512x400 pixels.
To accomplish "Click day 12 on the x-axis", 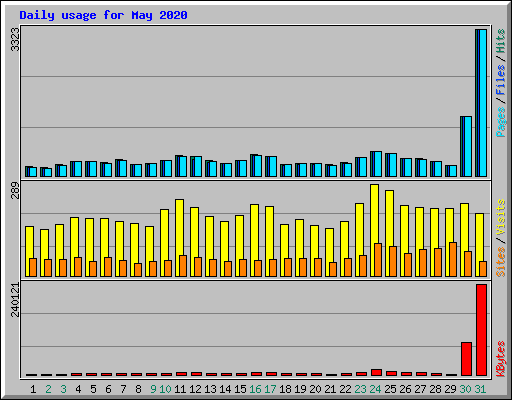I will (195, 389).
